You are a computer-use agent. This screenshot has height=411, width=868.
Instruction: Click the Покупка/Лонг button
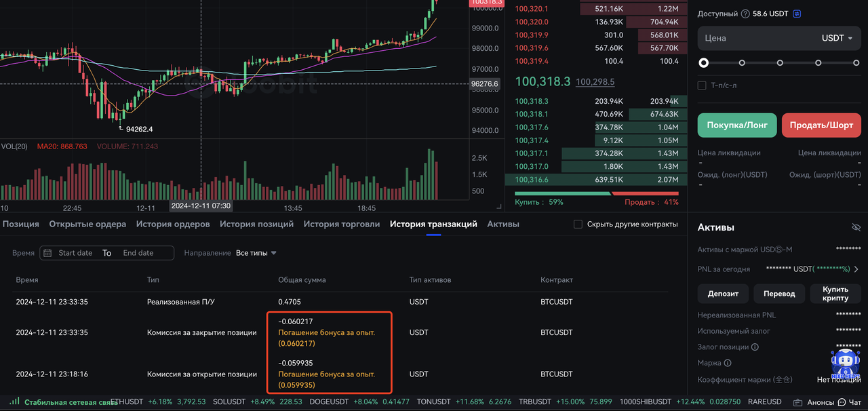click(x=737, y=125)
